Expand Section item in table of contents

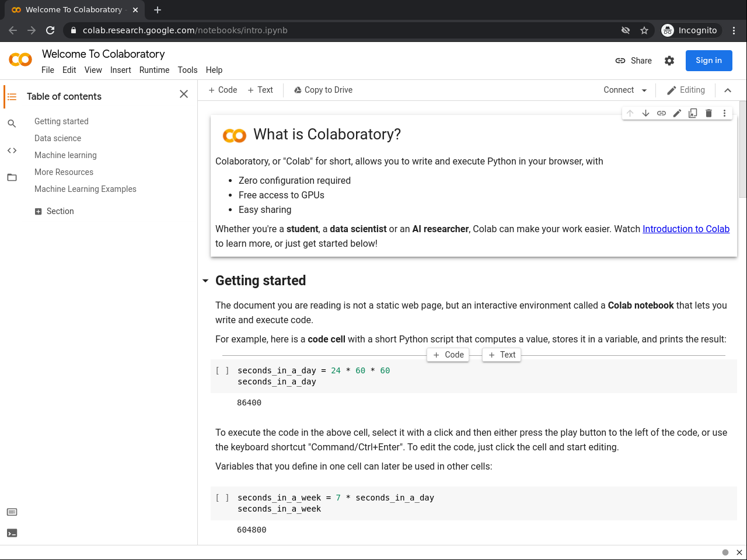point(39,212)
